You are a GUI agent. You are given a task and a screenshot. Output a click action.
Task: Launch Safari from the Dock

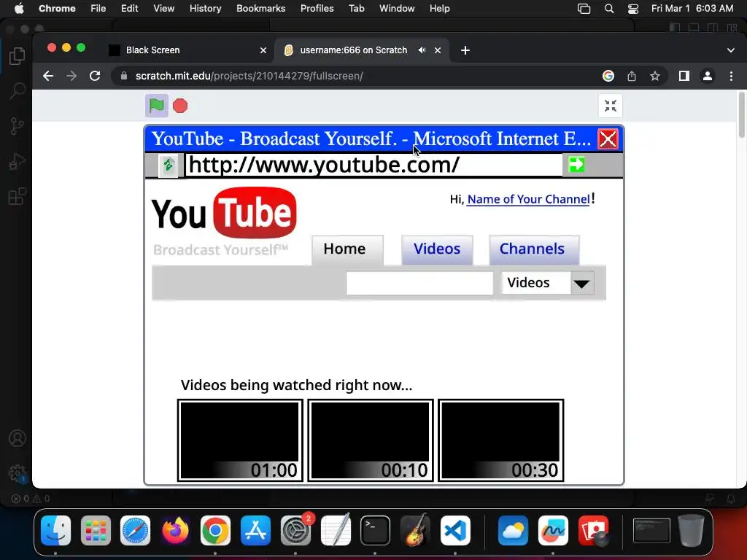135,530
